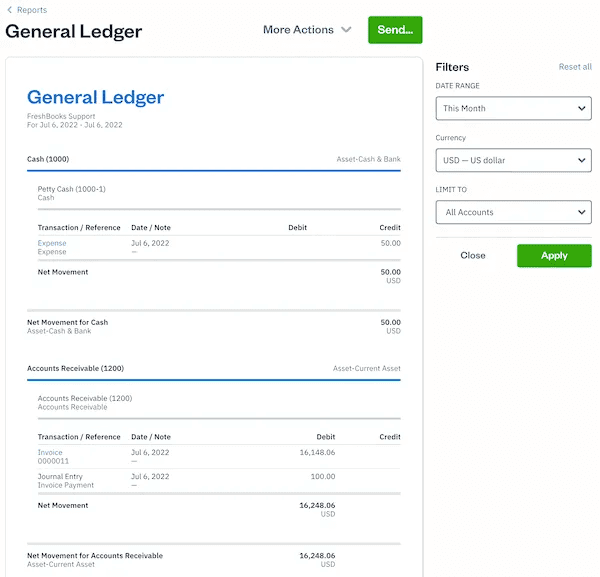Click the Date Range dropdown arrow

pos(582,108)
